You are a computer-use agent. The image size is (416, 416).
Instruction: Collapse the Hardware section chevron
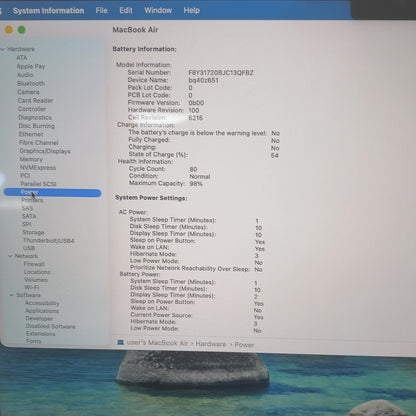click(3, 49)
